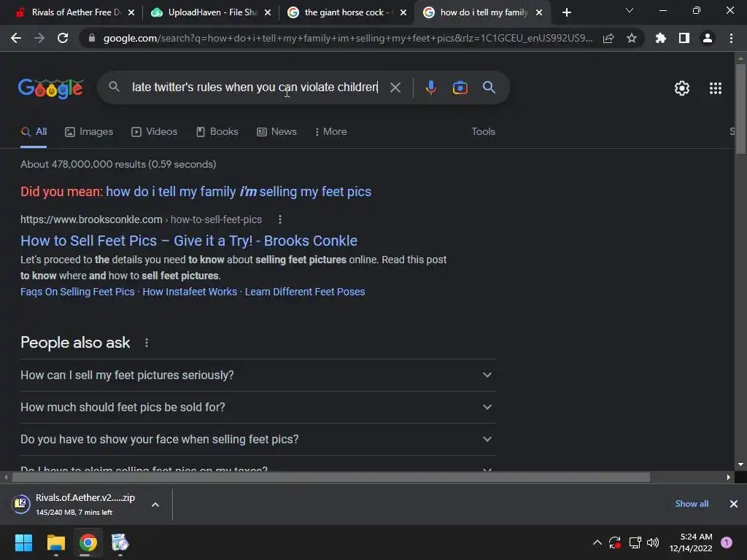The image size is (747, 560).
Task: Open Google apps grid
Action: click(x=716, y=88)
